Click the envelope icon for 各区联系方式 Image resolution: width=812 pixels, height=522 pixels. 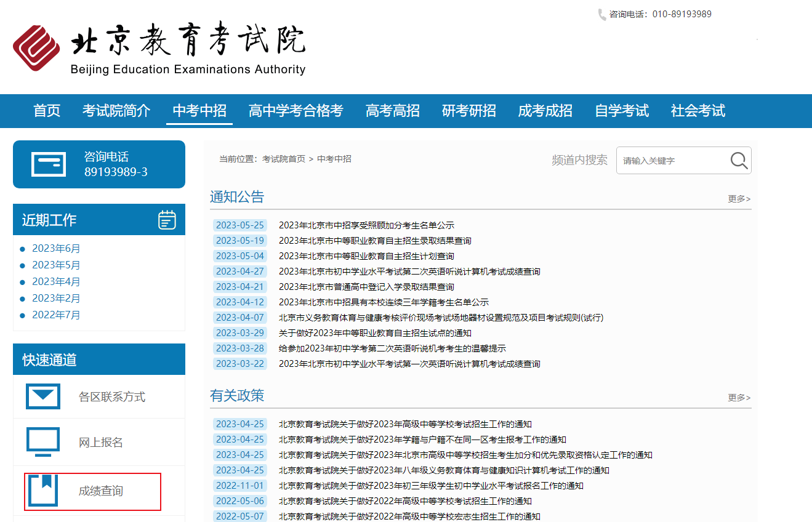43,396
